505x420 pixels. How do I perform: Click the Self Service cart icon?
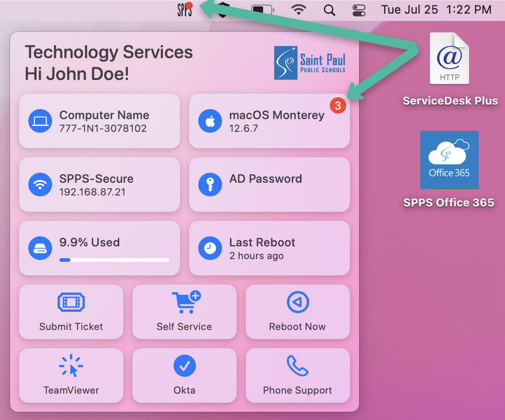click(x=186, y=302)
